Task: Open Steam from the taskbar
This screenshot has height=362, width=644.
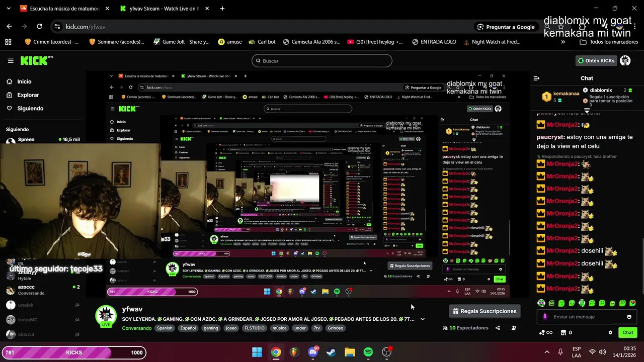Action: (331, 352)
